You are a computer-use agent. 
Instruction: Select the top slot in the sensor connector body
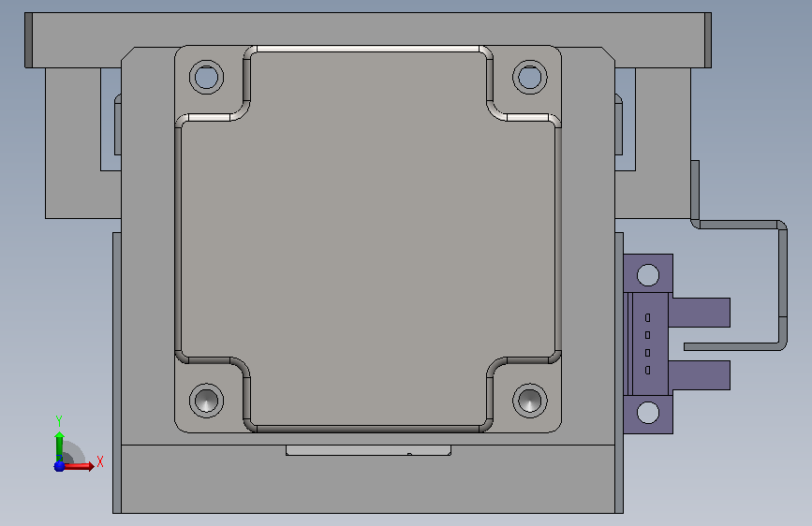click(647, 318)
